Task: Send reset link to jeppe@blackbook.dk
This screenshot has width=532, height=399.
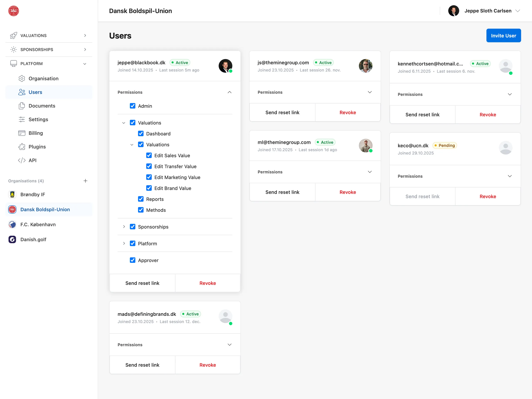Action: tap(142, 283)
